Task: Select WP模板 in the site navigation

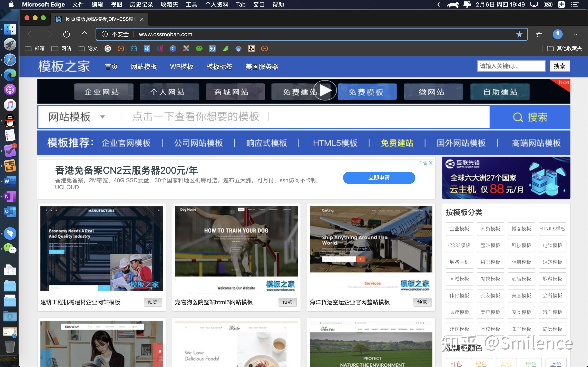Action: [182, 66]
